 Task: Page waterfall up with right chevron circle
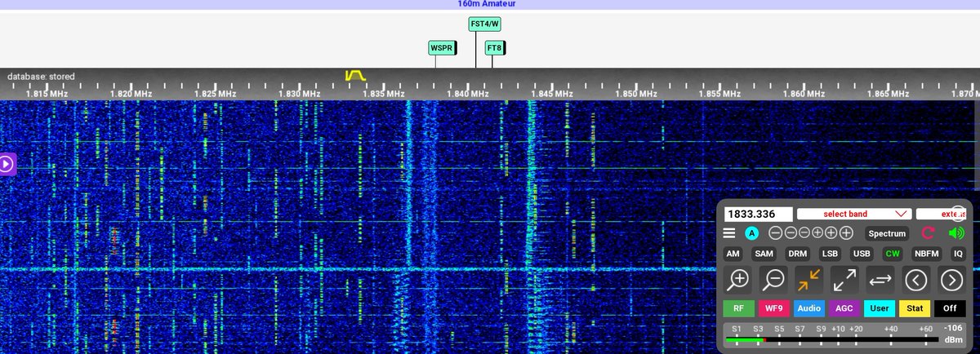click(x=952, y=281)
